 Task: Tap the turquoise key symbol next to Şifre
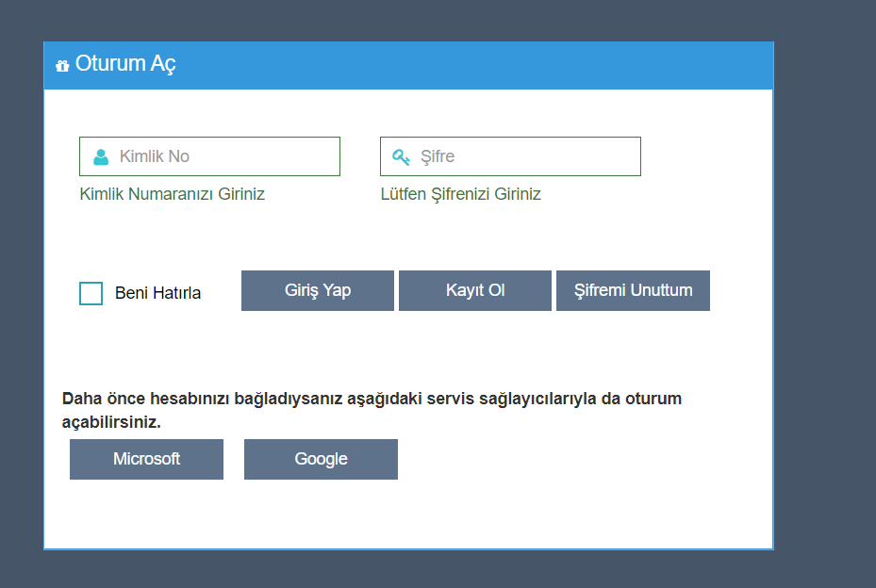tap(400, 155)
